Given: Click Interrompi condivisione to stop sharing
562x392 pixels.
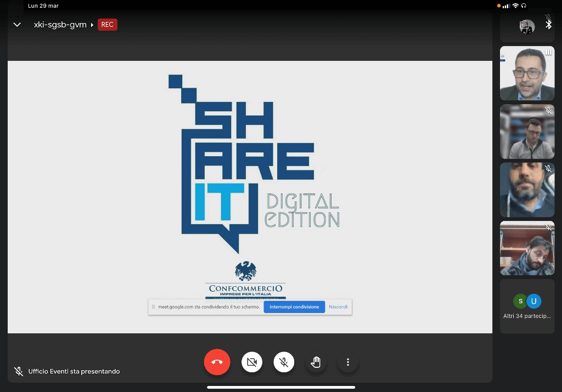Looking at the screenshot, I should click(294, 307).
